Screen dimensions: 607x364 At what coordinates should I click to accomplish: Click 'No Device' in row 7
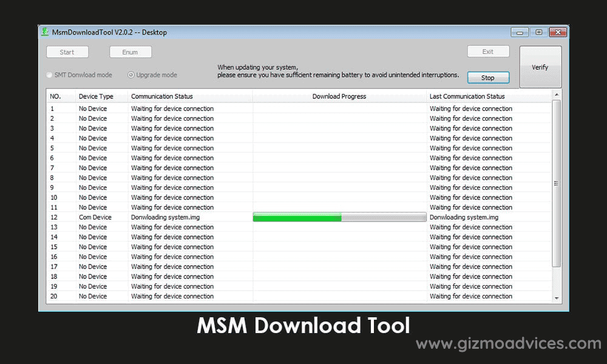[x=93, y=168]
